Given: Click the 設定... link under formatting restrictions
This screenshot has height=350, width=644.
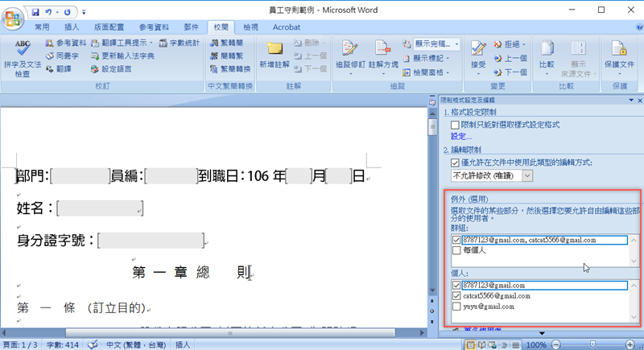Looking at the screenshot, I should pos(462,137).
